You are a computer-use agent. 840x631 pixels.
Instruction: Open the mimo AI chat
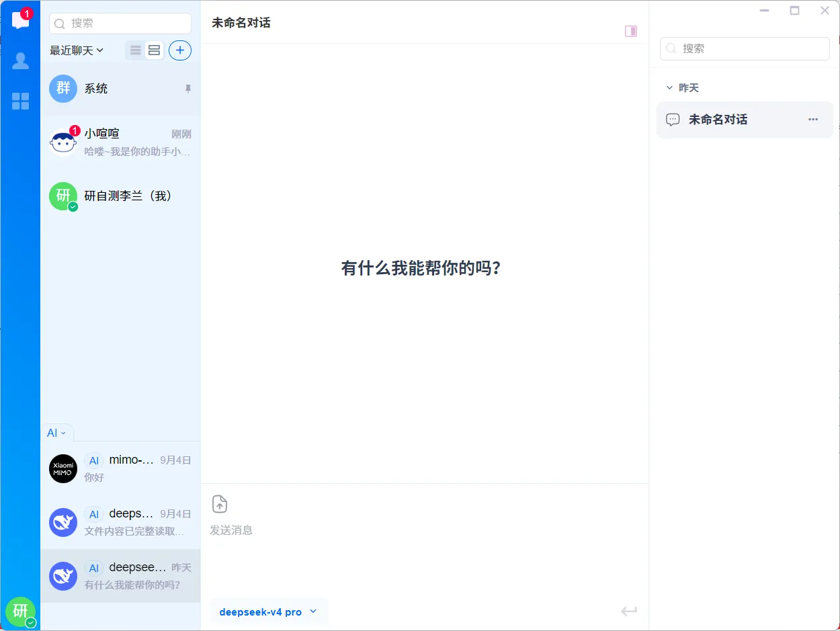[x=120, y=468]
